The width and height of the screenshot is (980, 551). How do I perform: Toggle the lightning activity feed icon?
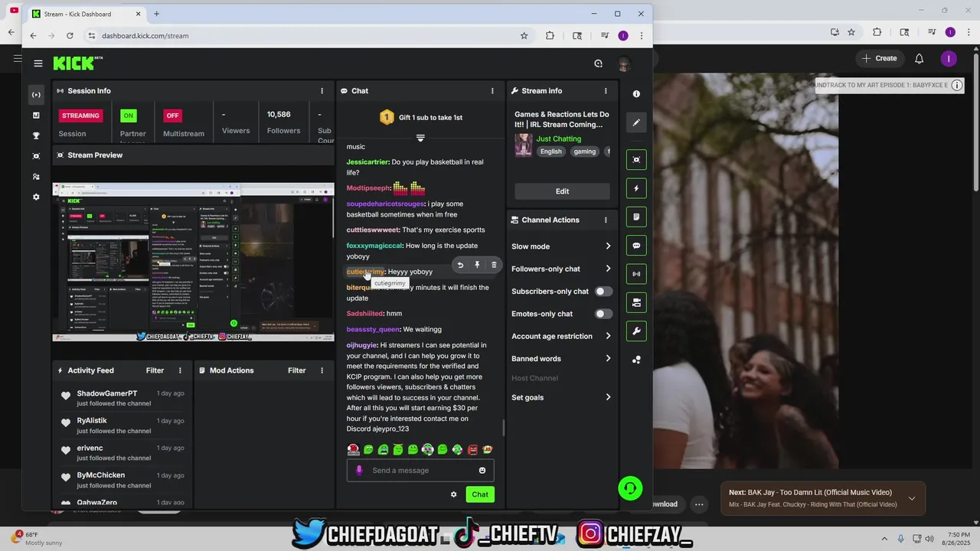[x=636, y=188]
